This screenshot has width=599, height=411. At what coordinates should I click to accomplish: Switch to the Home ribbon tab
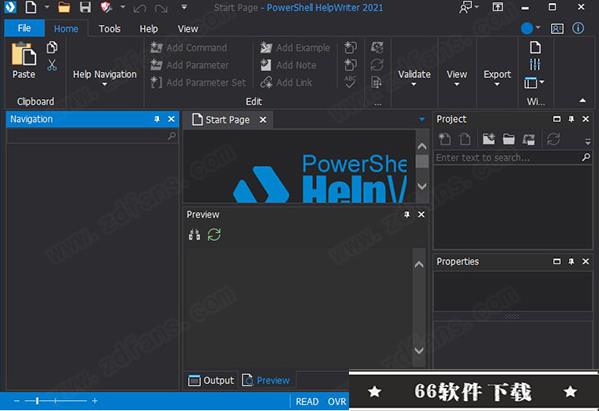[66, 29]
